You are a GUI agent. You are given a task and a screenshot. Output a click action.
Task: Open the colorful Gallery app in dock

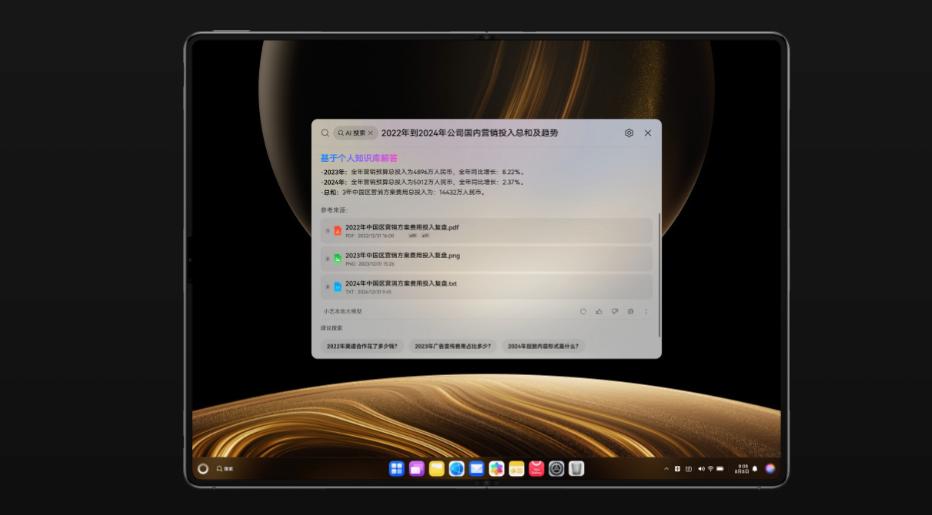497,469
